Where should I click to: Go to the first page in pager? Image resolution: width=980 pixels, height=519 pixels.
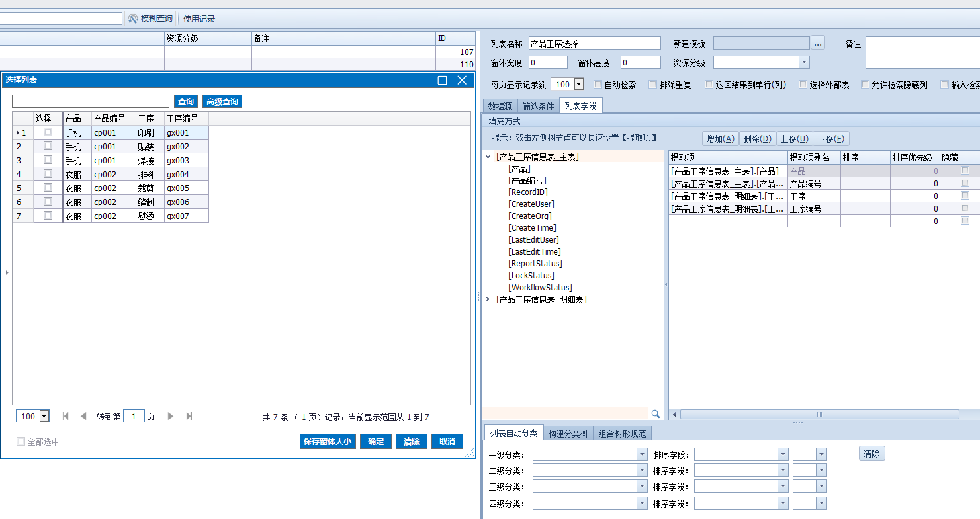(66, 416)
